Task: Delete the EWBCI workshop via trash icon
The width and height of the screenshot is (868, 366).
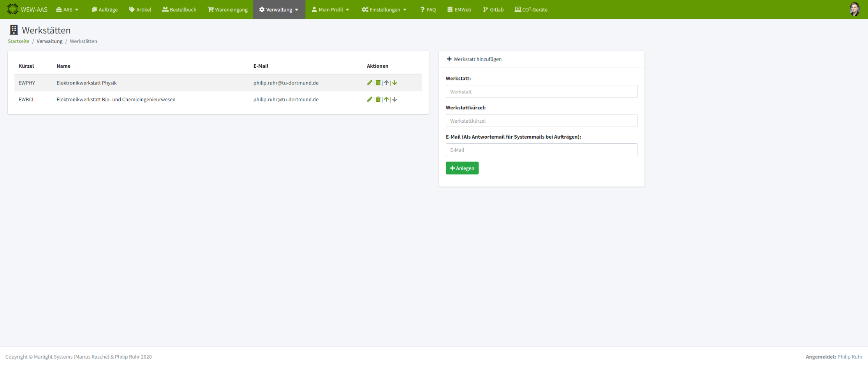Action: click(378, 99)
